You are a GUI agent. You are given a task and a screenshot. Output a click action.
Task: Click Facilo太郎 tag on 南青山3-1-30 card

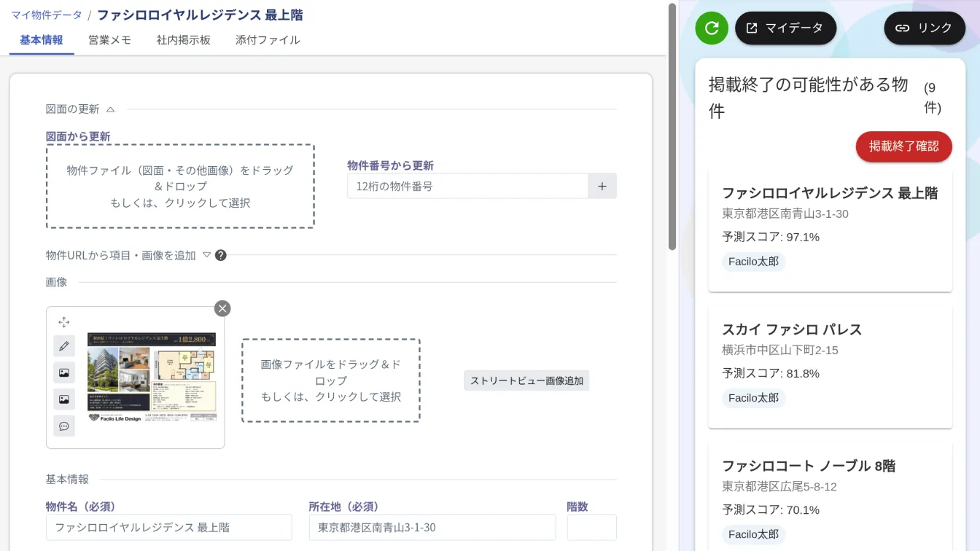(x=754, y=262)
